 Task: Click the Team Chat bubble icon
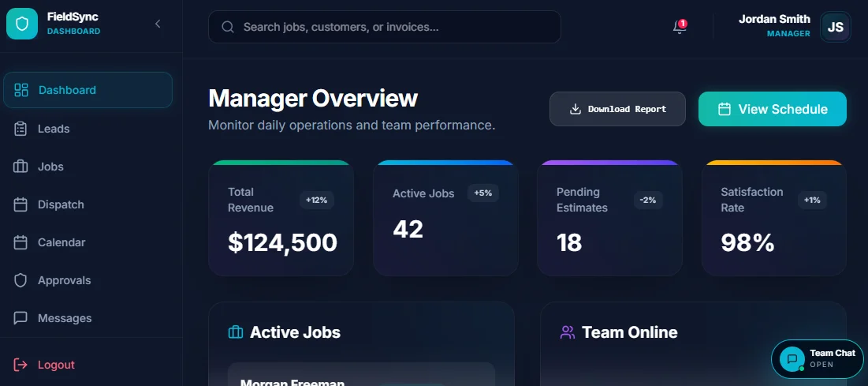[x=792, y=359]
